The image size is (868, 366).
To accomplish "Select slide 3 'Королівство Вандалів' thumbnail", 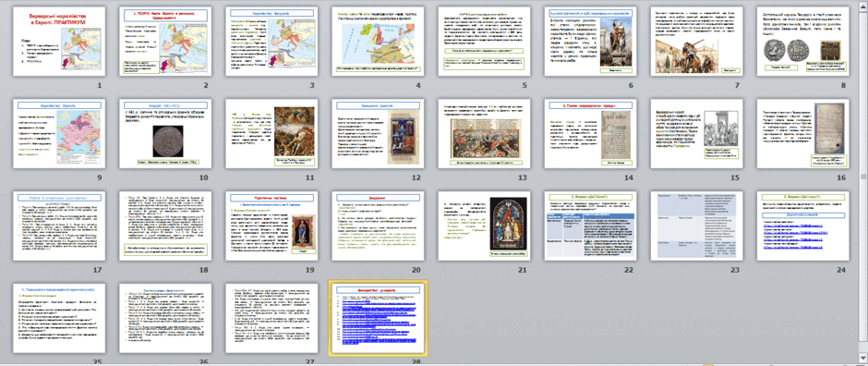I will (271, 41).
